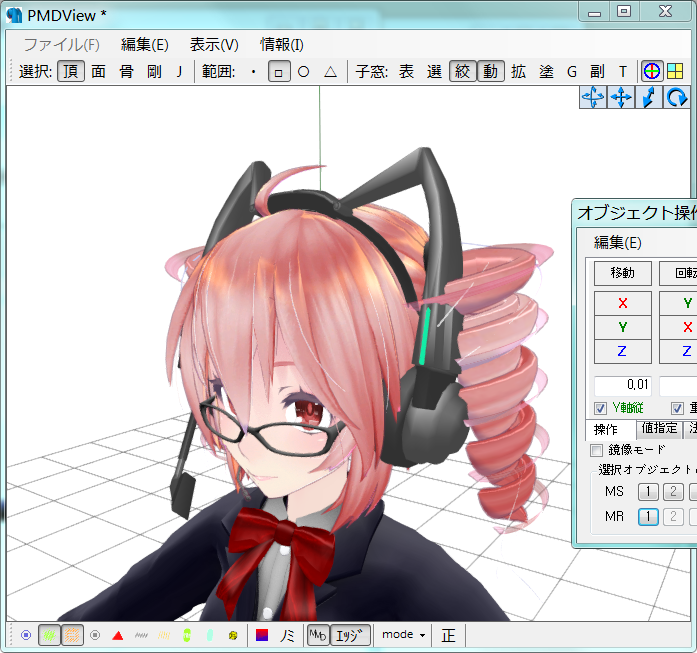Image resolution: width=697 pixels, height=653 pixels.
Task: Click the ノミ toolbar item
Action: tap(287, 636)
